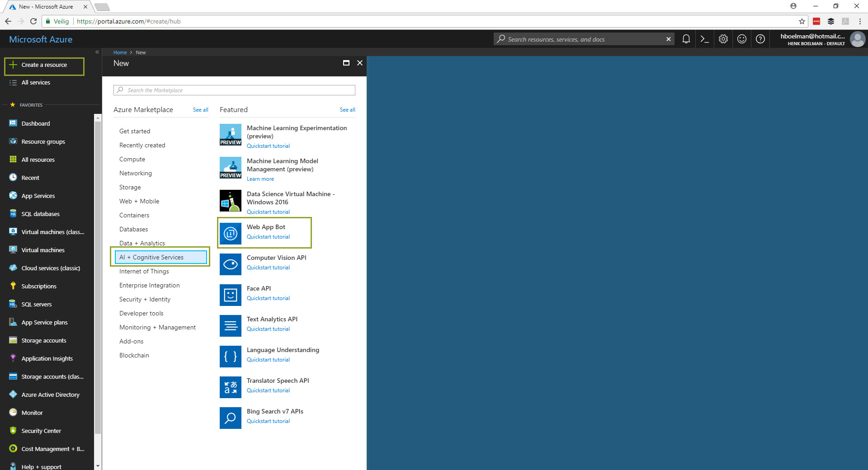Click the Translator Speech API icon
The image size is (868, 470).
point(231,387)
